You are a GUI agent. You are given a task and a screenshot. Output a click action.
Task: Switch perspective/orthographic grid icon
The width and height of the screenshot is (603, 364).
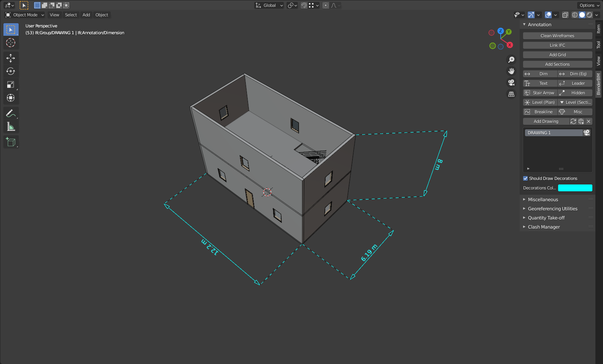click(511, 94)
